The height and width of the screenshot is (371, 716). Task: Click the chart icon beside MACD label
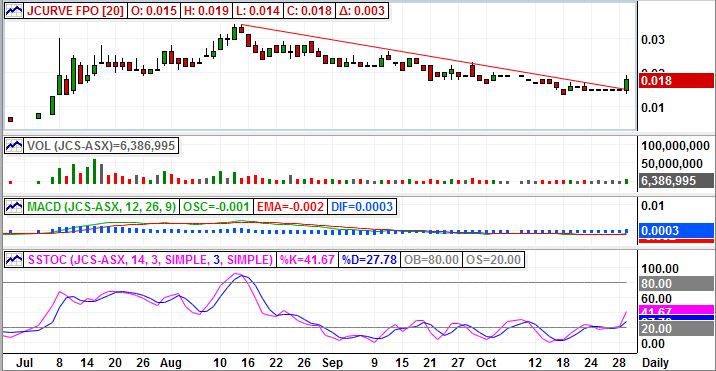click(x=14, y=207)
